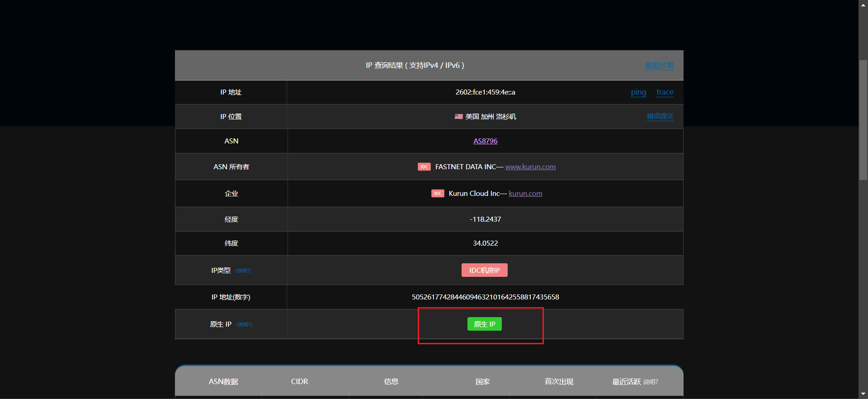Screen dimensions: 868x399
Task: Click the ping link
Action: 638,92
